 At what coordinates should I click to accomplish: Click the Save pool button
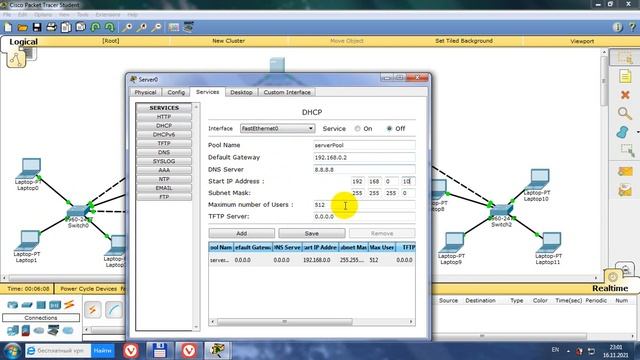(x=311, y=233)
